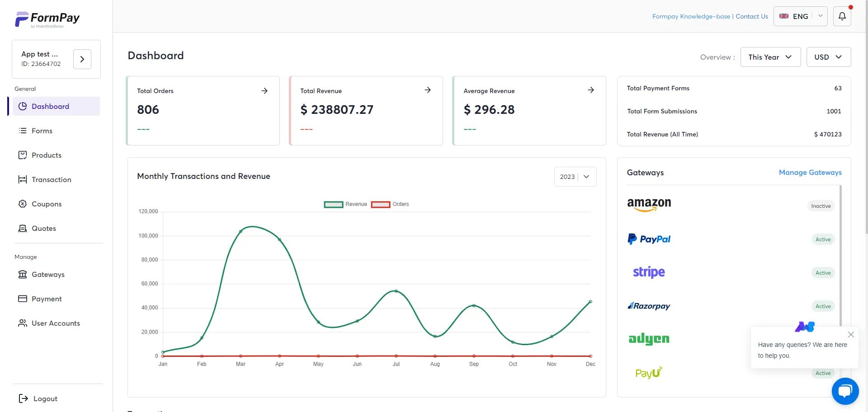868x412 pixels.
Task: Toggle the Amazon gateway status
Action: click(x=820, y=206)
